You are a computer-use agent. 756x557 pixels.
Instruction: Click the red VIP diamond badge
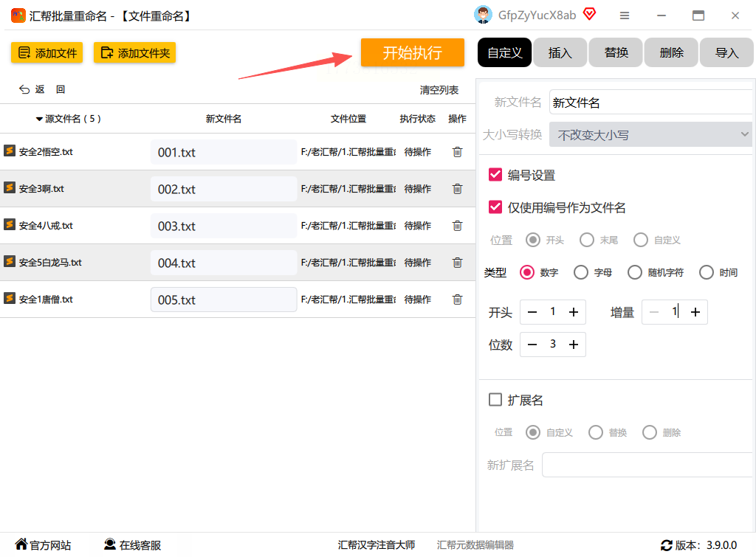(x=589, y=14)
